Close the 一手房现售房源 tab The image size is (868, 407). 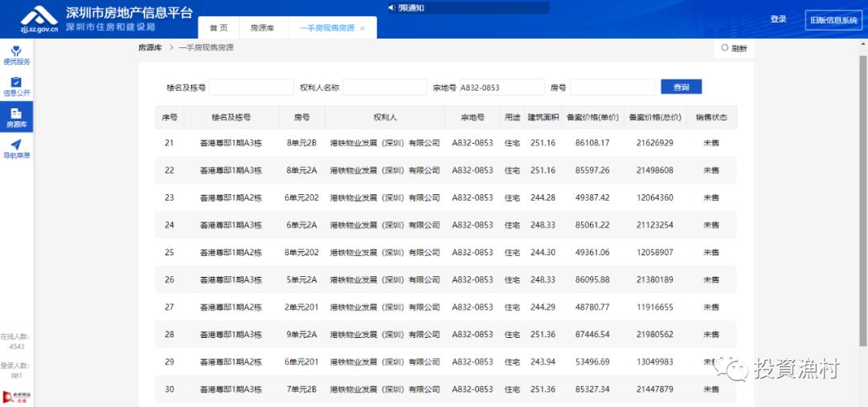click(362, 28)
